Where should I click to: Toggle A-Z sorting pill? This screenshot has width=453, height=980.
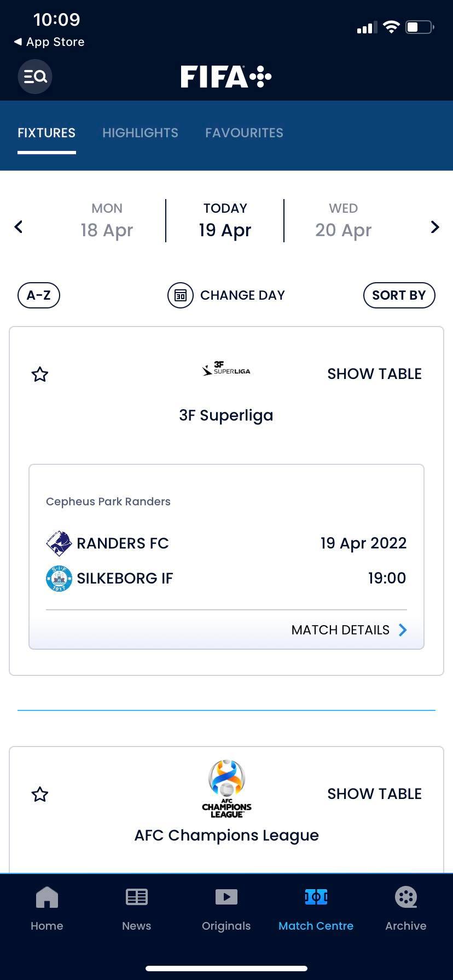coord(39,296)
